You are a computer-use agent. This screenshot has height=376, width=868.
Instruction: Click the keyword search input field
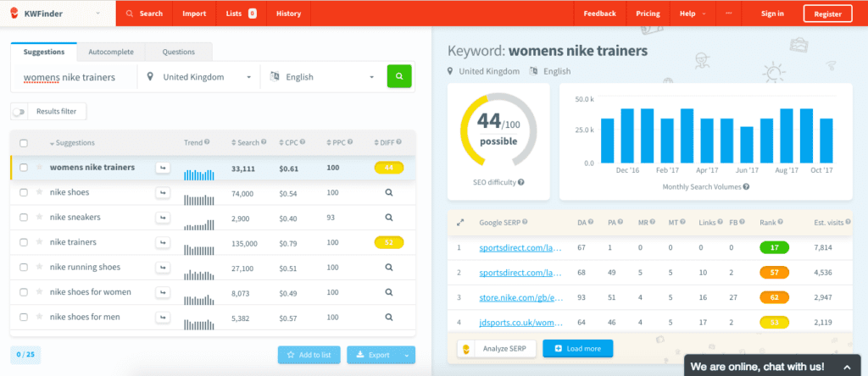[x=75, y=77]
